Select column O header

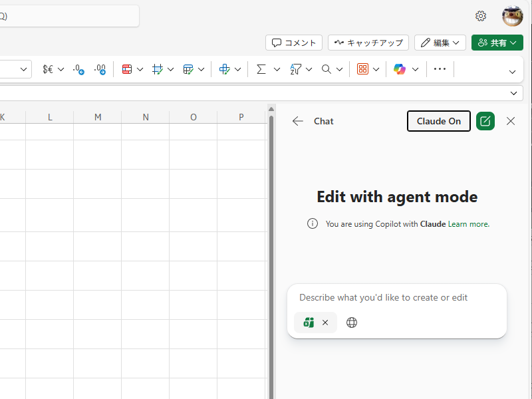pos(194,118)
